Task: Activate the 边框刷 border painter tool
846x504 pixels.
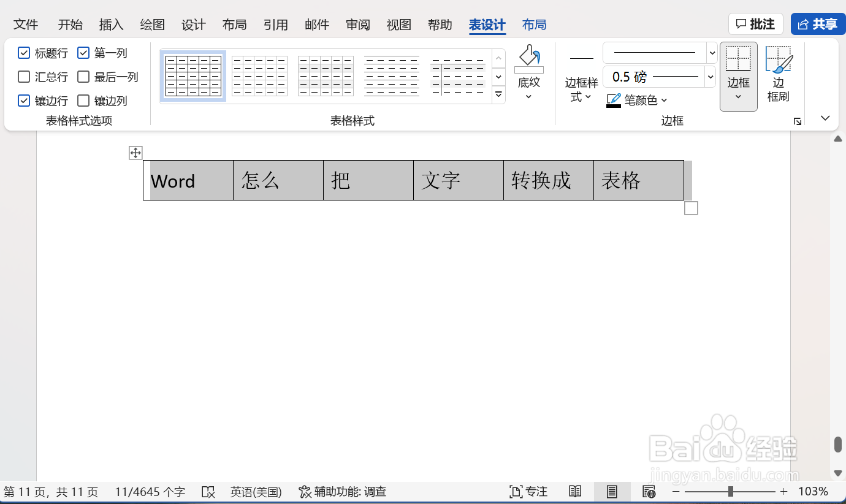Action: [x=779, y=74]
